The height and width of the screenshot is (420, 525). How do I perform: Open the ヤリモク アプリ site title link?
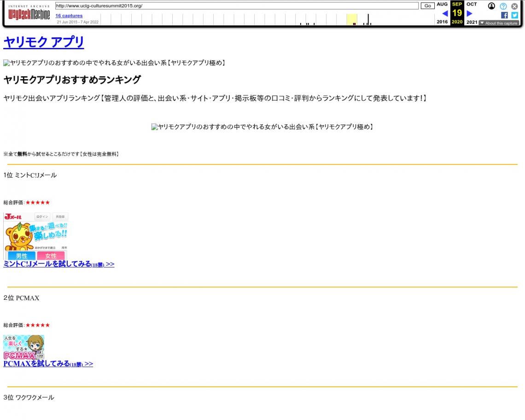(x=44, y=42)
